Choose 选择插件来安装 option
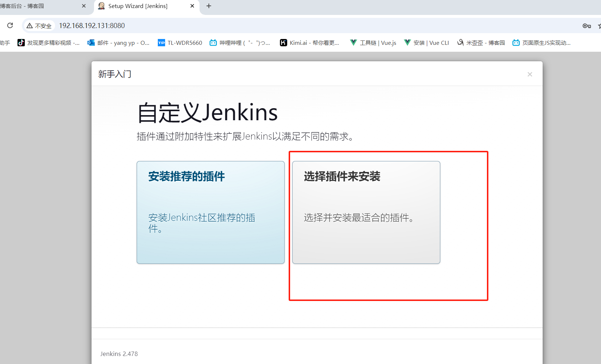The width and height of the screenshot is (601, 364). [366, 212]
